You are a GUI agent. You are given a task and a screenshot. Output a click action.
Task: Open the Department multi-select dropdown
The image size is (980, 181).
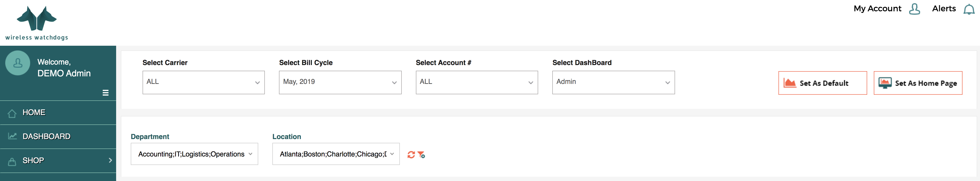(x=194, y=154)
